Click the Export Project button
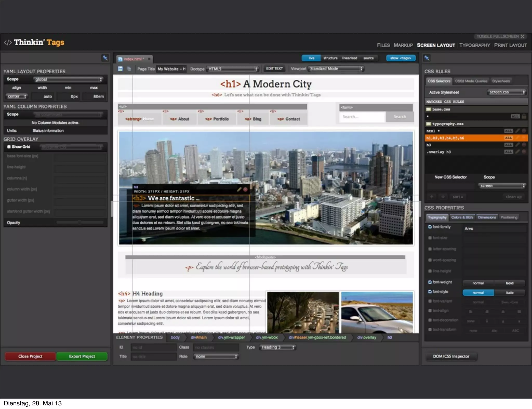Image resolution: width=532 pixels, height=409 pixels. [82, 356]
